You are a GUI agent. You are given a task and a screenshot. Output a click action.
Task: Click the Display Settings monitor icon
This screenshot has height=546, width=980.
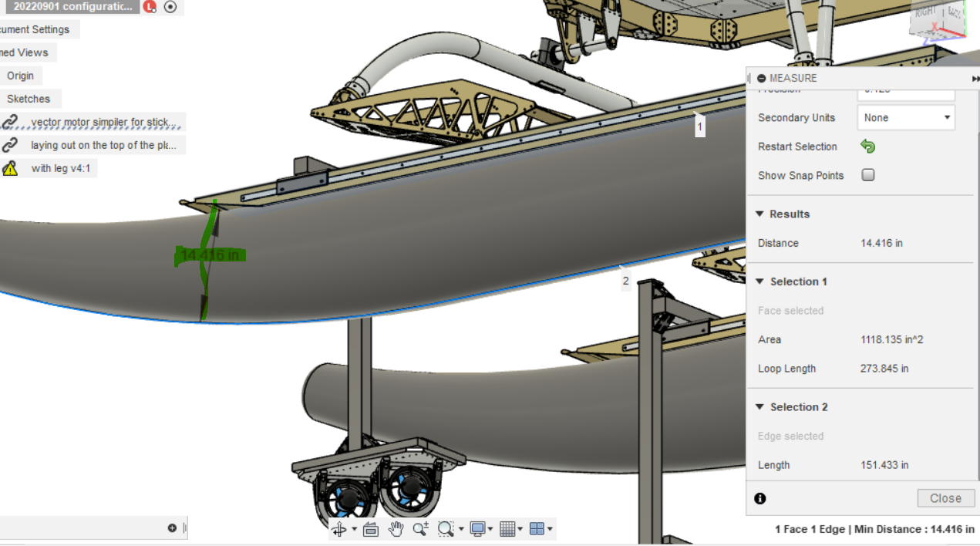477,529
